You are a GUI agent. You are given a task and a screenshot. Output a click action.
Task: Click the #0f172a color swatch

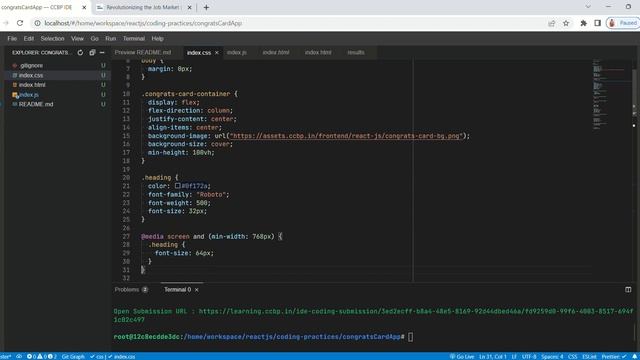[x=178, y=186]
